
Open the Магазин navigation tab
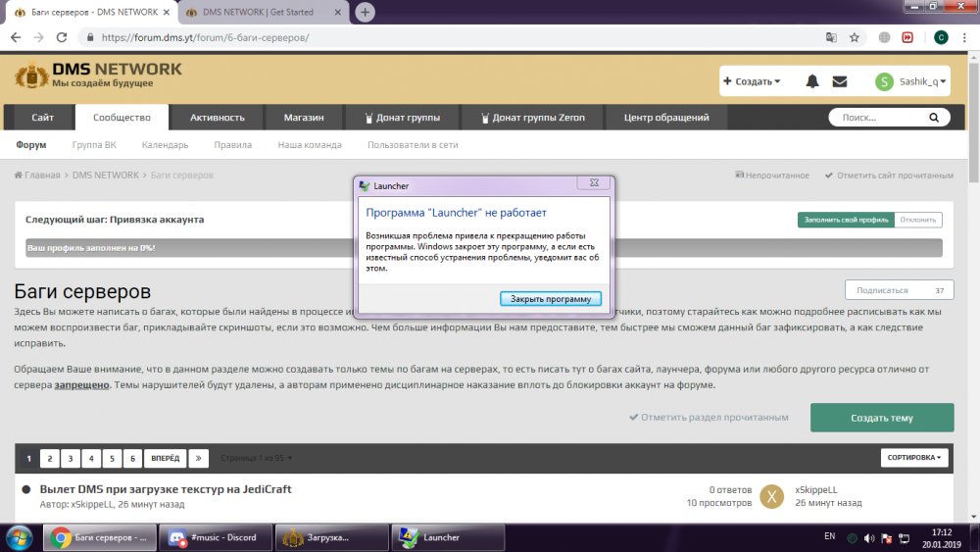304,118
